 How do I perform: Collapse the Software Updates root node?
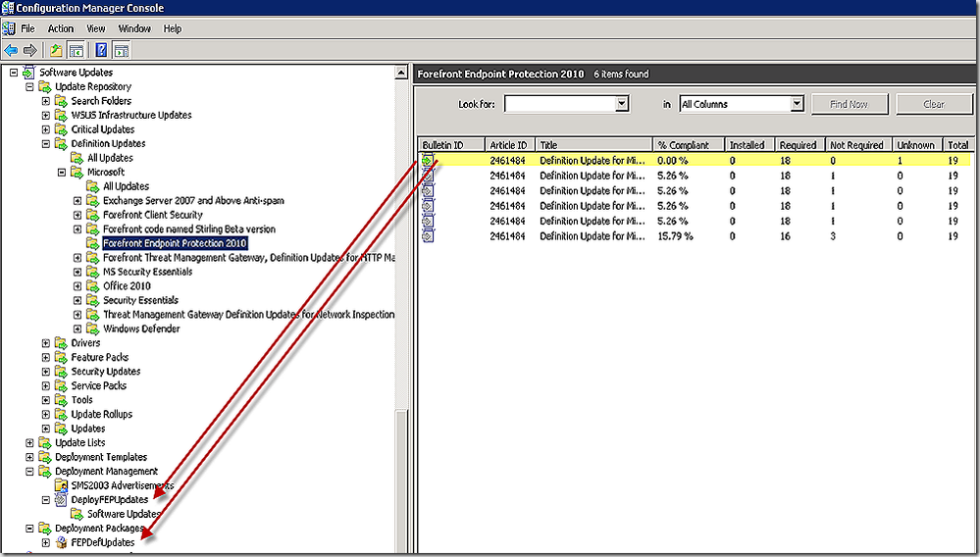point(14,73)
